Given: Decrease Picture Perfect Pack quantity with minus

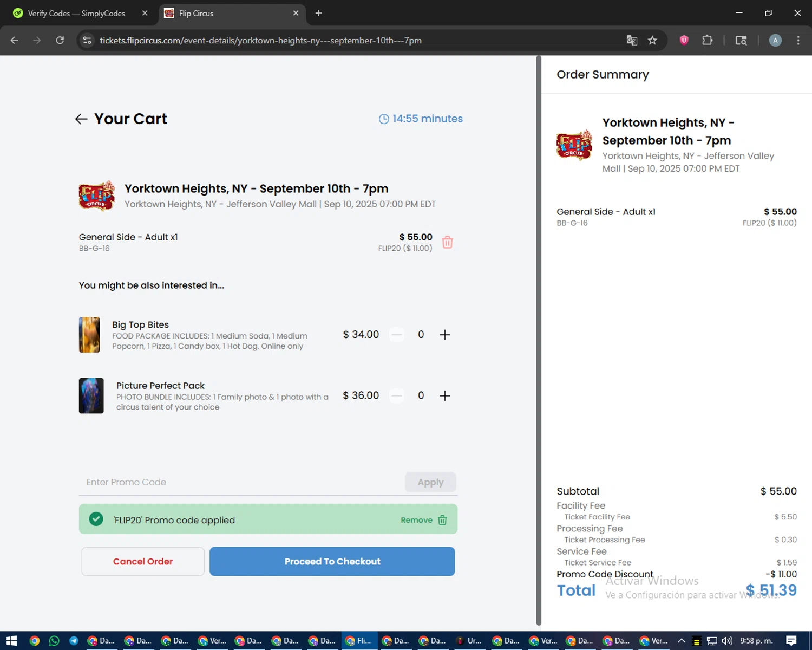Looking at the screenshot, I should click(x=397, y=395).
